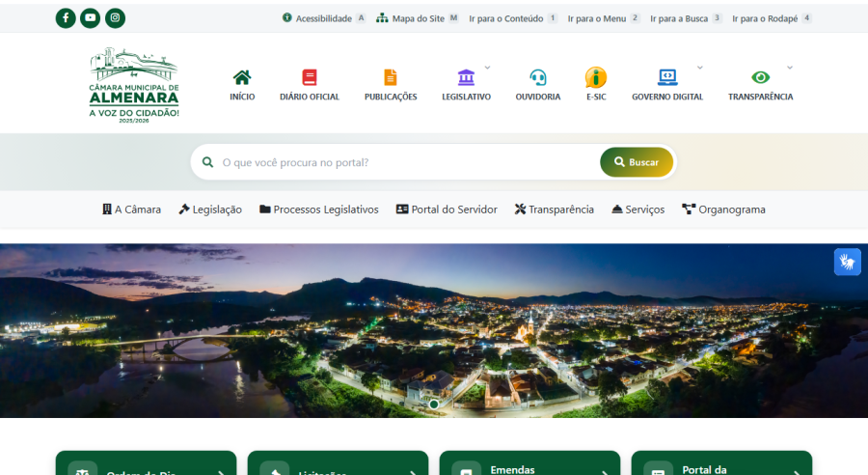Open the Processos Legislativos menu item

coord(319,210)
